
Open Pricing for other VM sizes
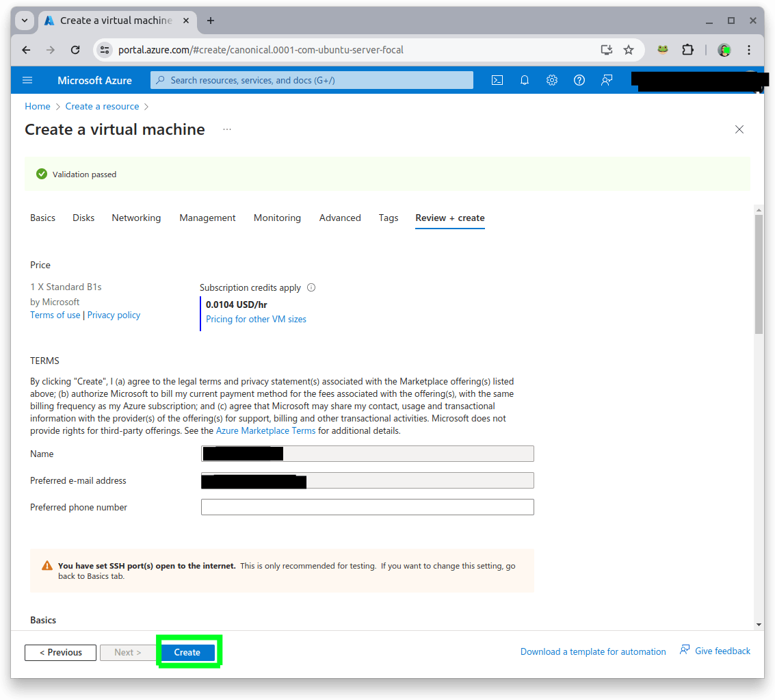pyautogui.click(x=256, y=319)
